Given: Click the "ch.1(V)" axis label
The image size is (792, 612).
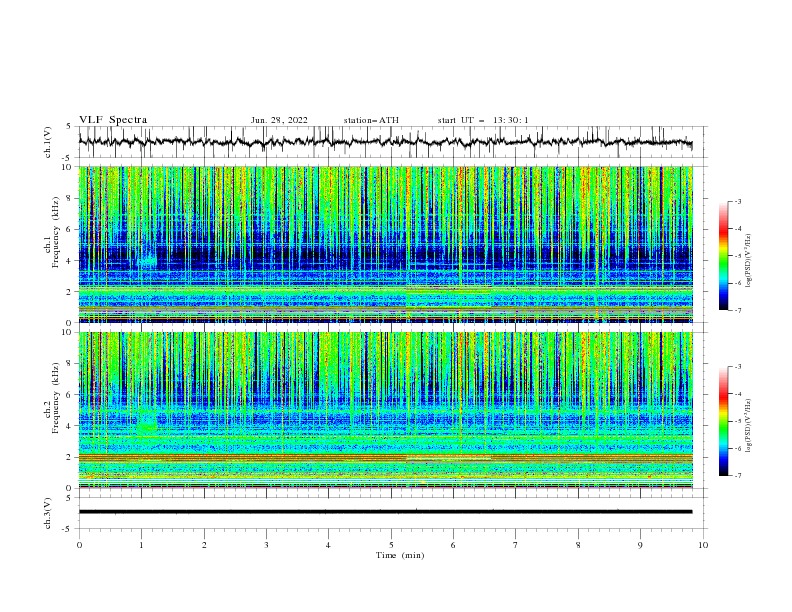Looking at the screenshot, I should (48, 142).
